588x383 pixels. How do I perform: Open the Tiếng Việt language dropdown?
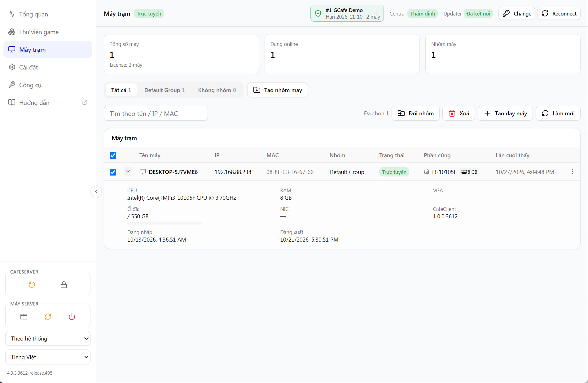(48, 357)
